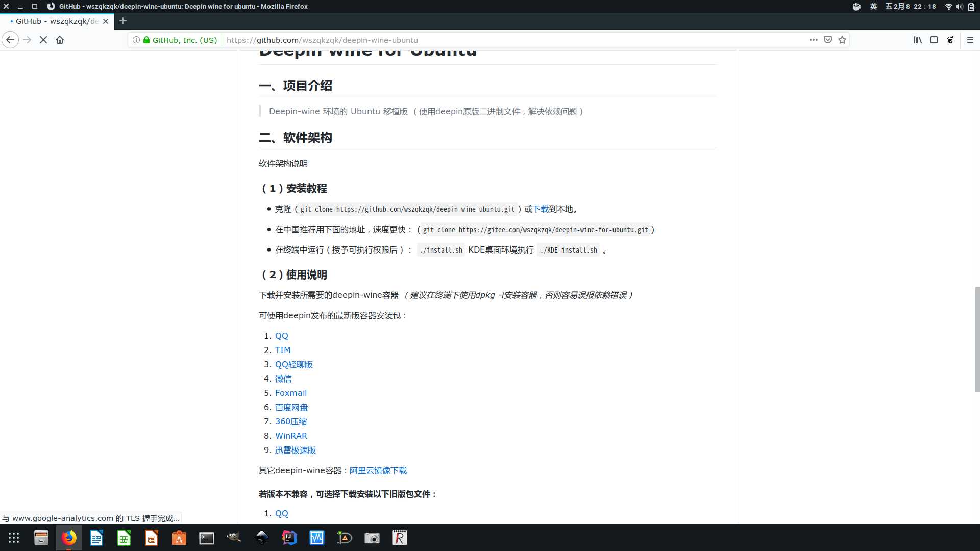Open the 百度网盘 link
Screen dimensions: 980x551
(291, 407)
